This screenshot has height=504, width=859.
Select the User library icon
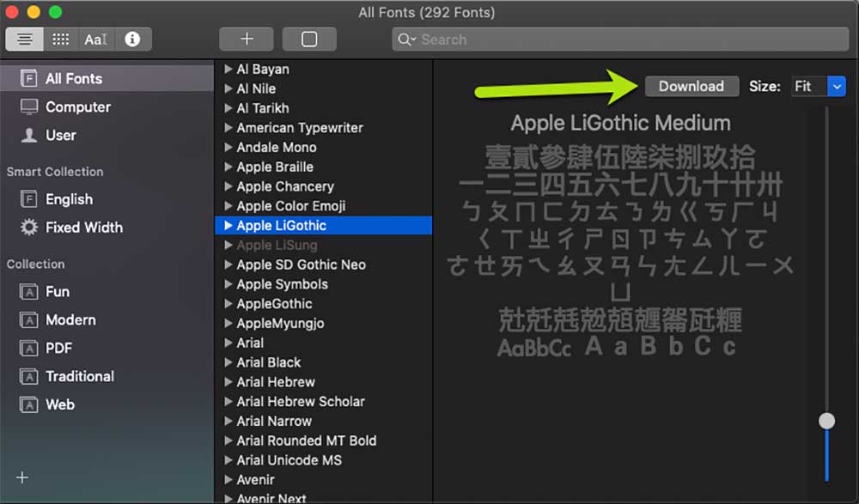(x=28, y=135)
